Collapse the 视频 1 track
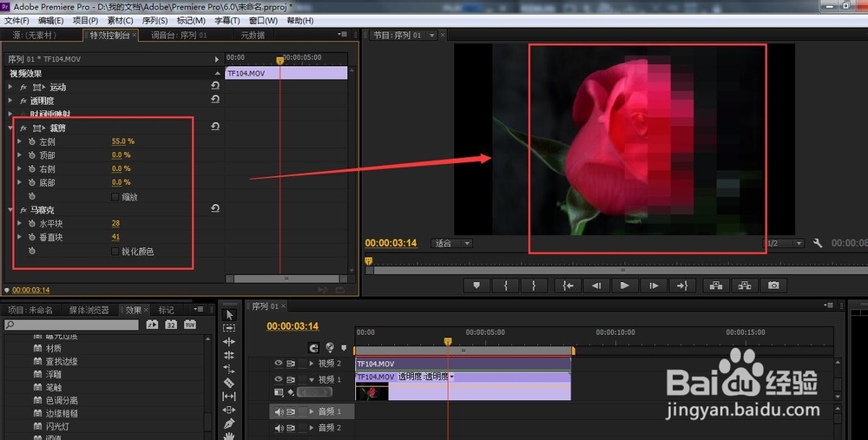This screenshot has height=440, width=868. (312, 379)
